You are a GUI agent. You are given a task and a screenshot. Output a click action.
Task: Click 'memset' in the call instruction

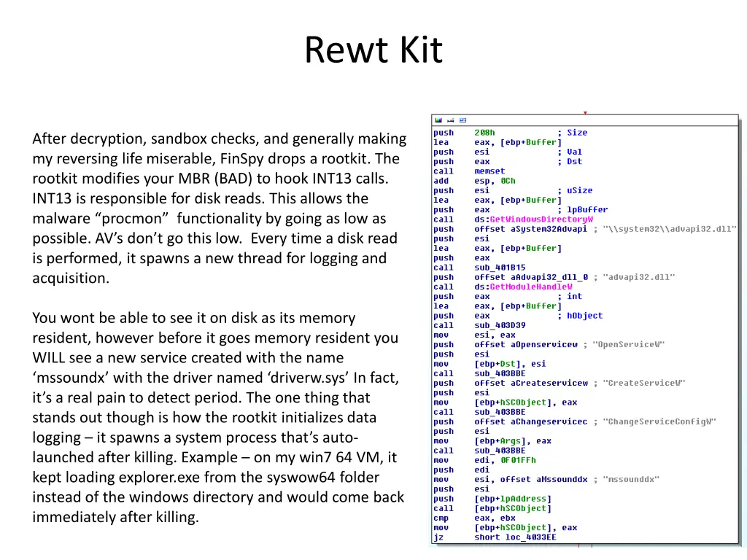[489, 171]
